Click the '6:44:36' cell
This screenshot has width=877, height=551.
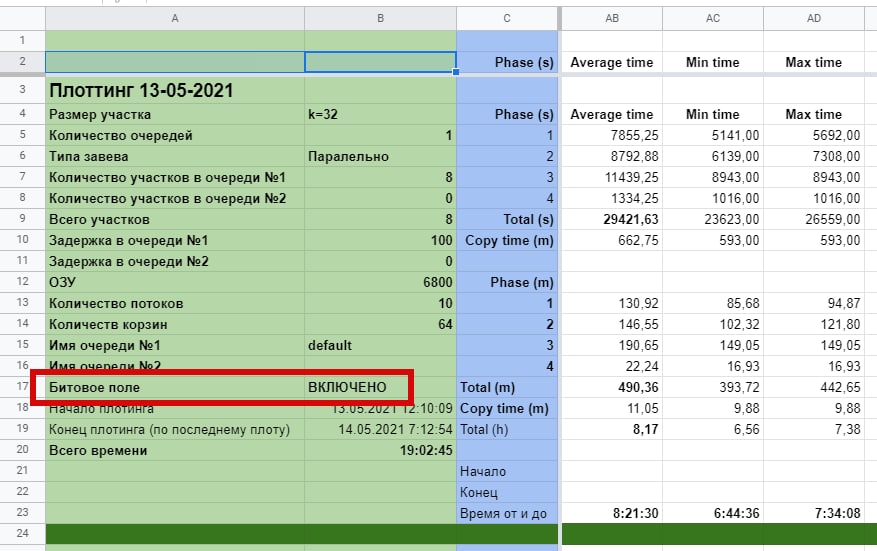point(713,514)
